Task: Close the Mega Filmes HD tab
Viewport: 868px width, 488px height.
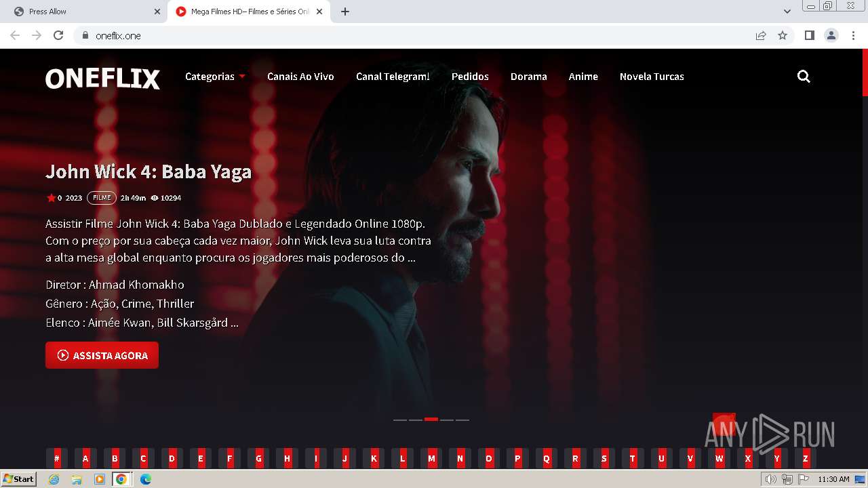Action: pos(319,12)
